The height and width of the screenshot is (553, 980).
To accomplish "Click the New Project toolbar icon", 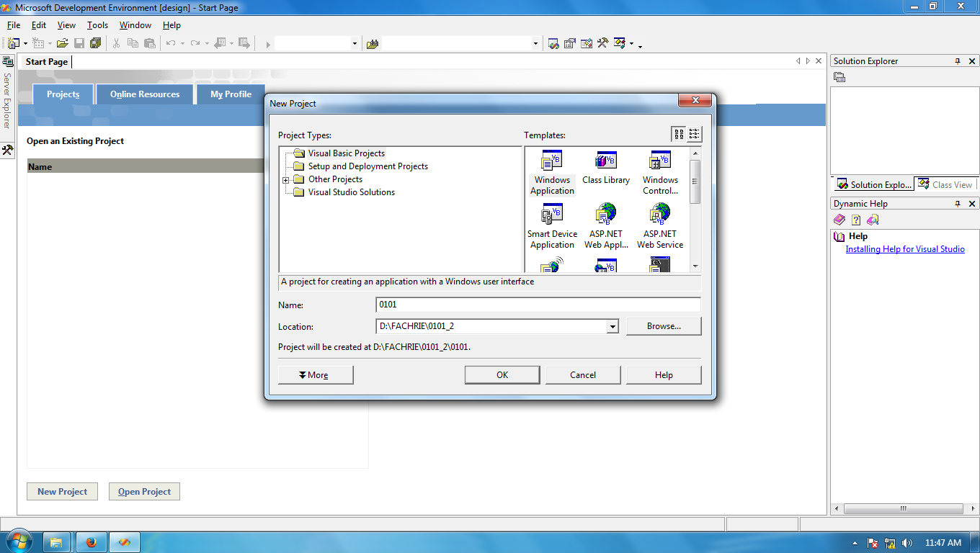I will (13, 44).
